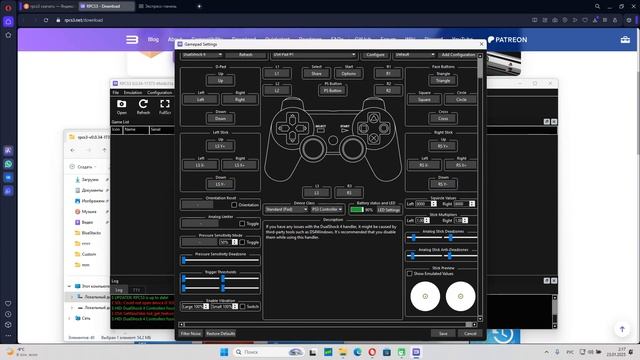Click the toolbox icon on RPCS3 site header
This screenshot has height=360, width=640.
[625, 40]
